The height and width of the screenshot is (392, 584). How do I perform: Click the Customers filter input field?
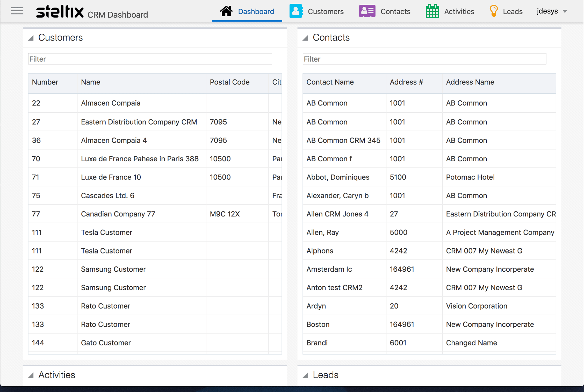(150, 59)
